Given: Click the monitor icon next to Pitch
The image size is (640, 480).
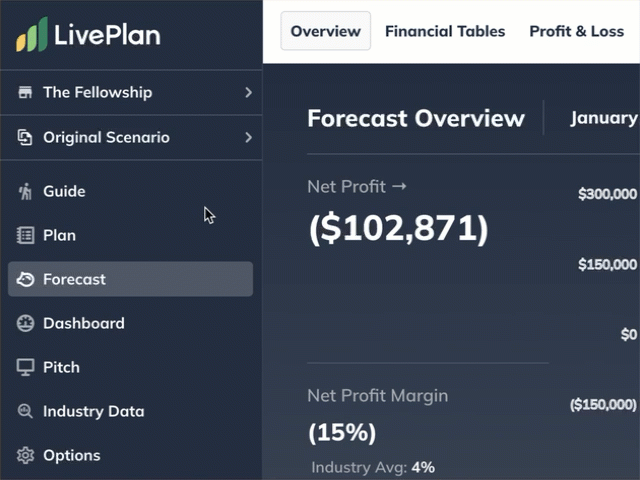Looking at the screenshot, I should pyautogui.click(x=25, y=367).
